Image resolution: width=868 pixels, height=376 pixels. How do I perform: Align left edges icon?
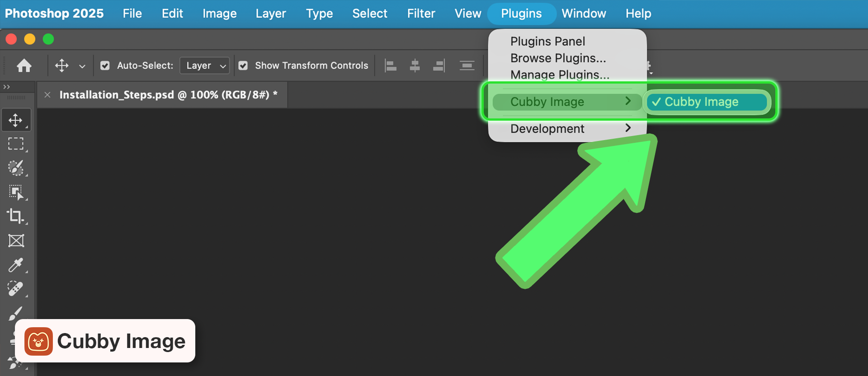(x=390, y=66)
